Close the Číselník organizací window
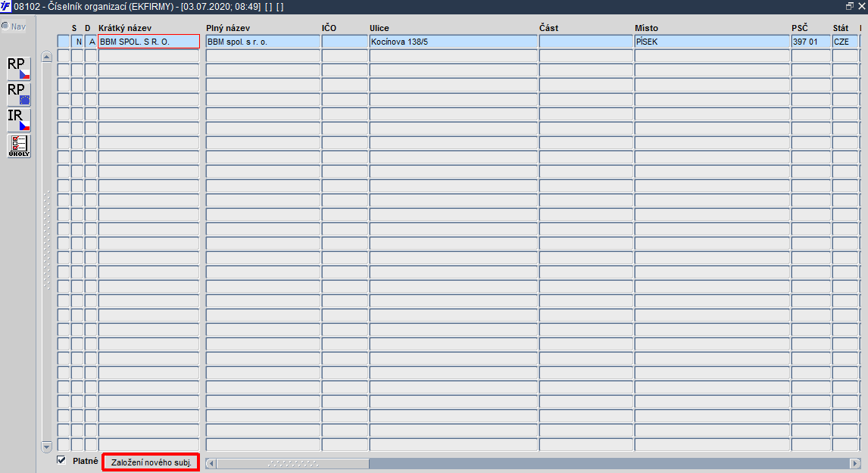Screen dimensions: 868x473 pos(861,6)
